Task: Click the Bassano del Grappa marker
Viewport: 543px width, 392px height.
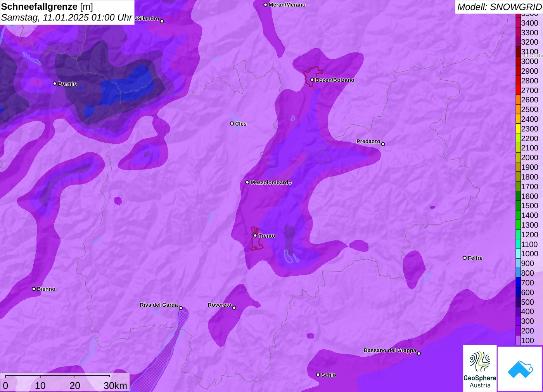Action: coord(419,353)
